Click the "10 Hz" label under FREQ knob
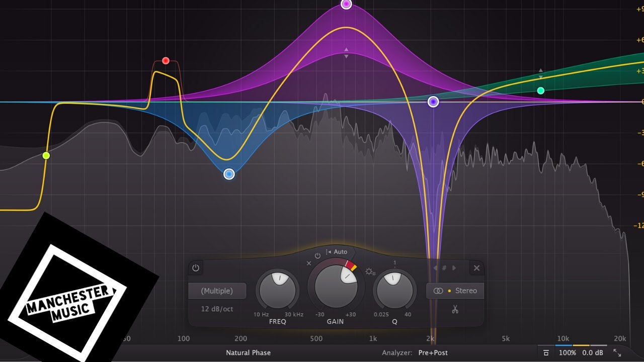This screenshot has width=644, height=362. (261, 314)
